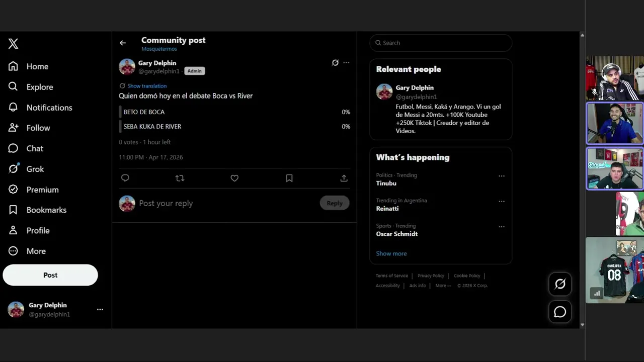Click the More circle icon in sidebar
Viewport: 644px width, 362px height.
[x=13, y=251]
